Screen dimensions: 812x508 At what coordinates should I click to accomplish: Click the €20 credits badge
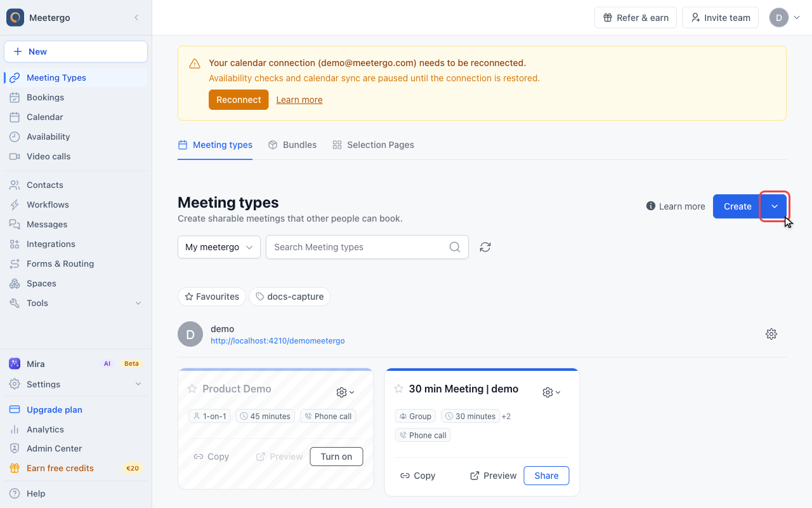tap(133, 468)
